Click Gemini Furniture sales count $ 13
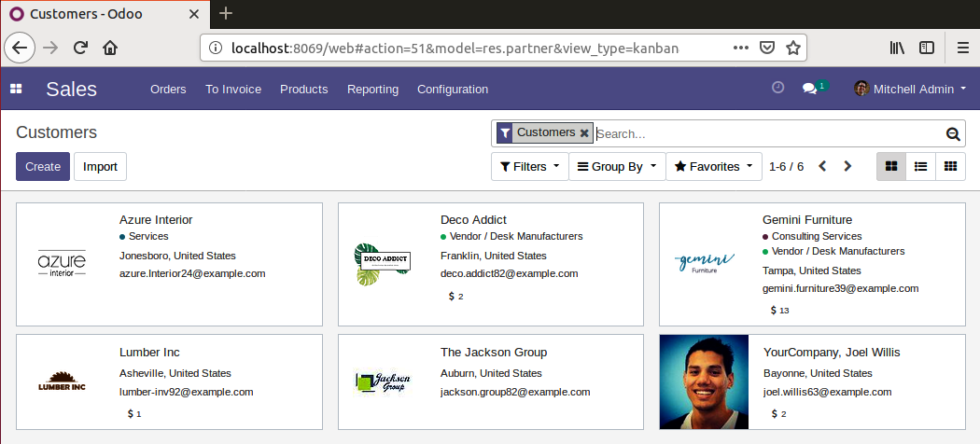 click(x=780, y=310)
